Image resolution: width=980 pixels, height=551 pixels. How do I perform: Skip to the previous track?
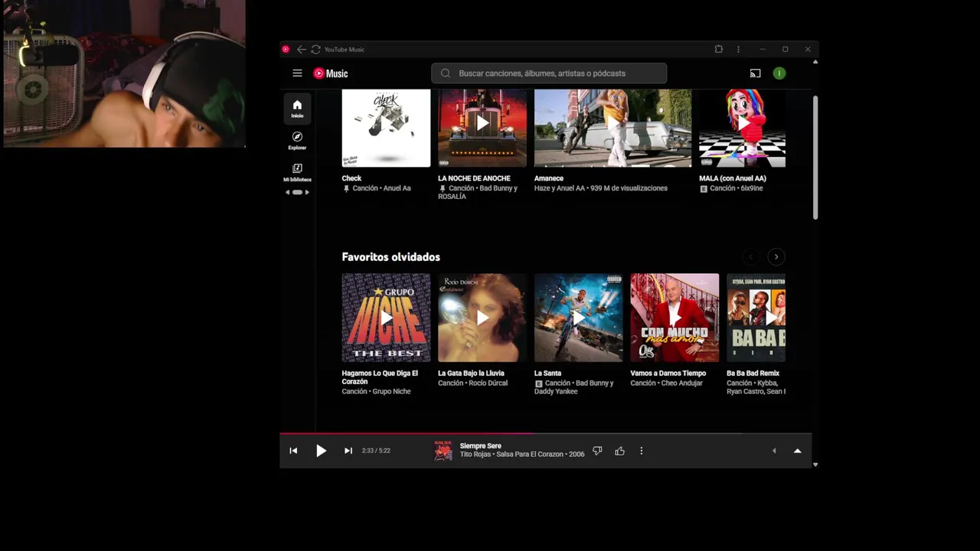tap(293, 451)
